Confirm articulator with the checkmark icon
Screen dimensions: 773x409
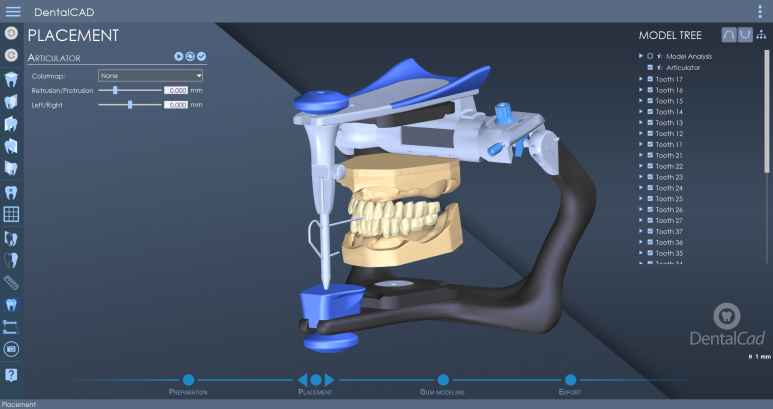coord(201,57)
